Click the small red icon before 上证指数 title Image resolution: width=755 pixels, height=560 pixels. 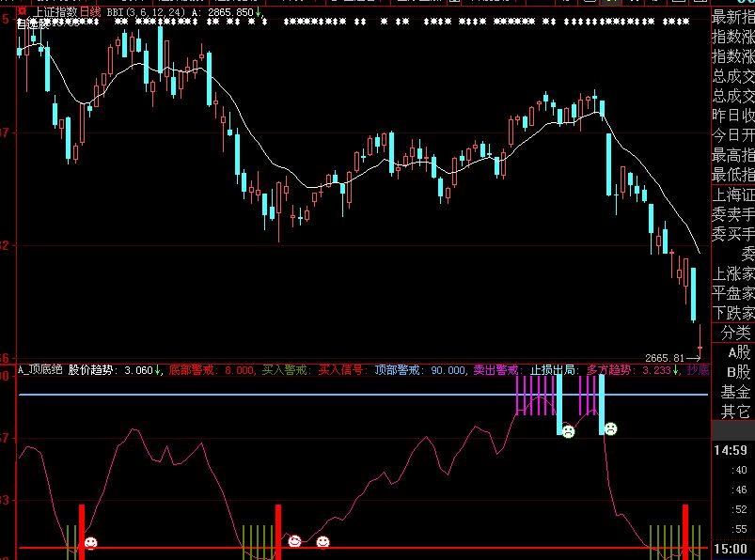pos(22,10)
